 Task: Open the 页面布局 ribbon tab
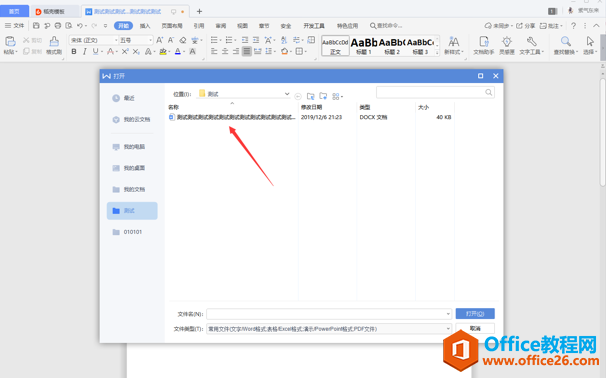coord(172,26)
